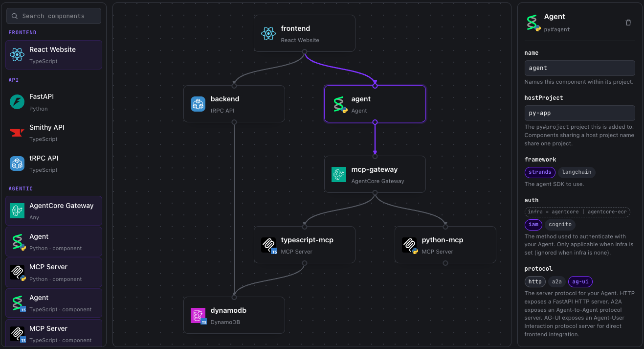Select the backend tRPC API node
Viewport: 644px width, 349px height.
pyautogui.click(x=234, y=104)
